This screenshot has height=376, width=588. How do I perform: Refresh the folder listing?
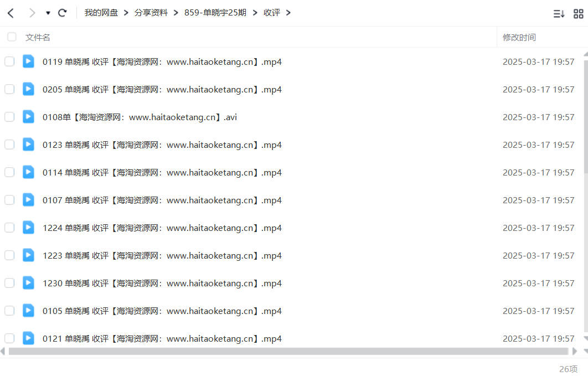62,13
